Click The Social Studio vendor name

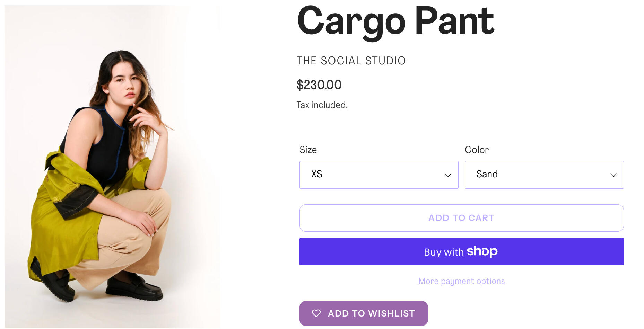click(x=351, y=61)
